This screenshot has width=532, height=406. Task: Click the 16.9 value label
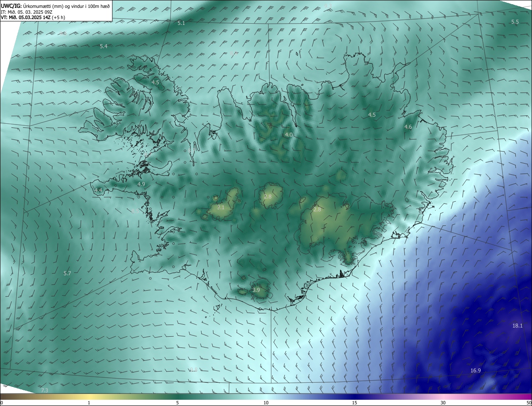click(475, 371)
